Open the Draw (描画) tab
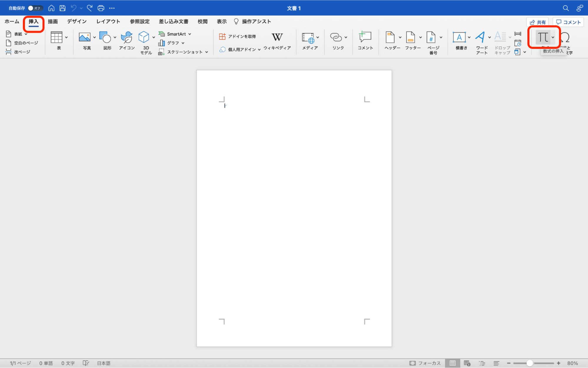Image resolution: width=588 pixels, height=368 pixels. [53, 21]
